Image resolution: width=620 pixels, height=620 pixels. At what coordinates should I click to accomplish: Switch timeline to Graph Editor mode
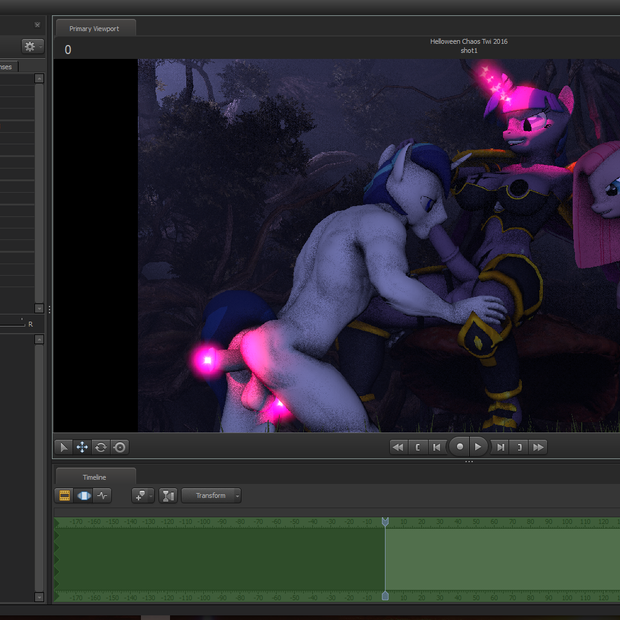point(103,495)
